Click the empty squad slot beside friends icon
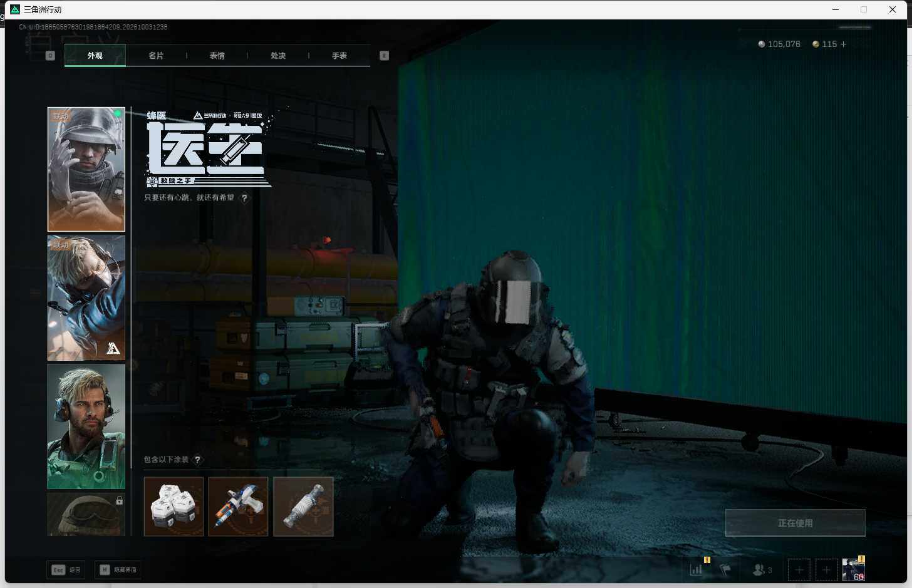The height and width of the screenshot is (588, 912). [x=799, y=570]
